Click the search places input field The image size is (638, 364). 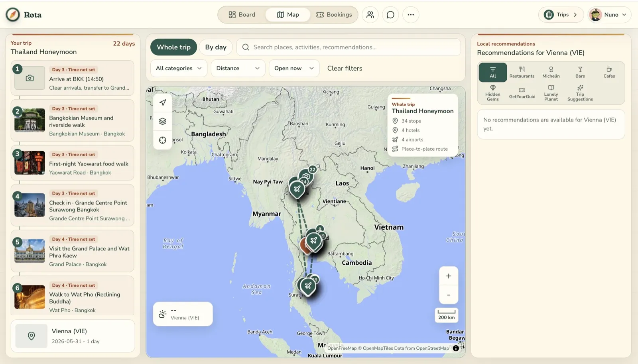[349, 47]
